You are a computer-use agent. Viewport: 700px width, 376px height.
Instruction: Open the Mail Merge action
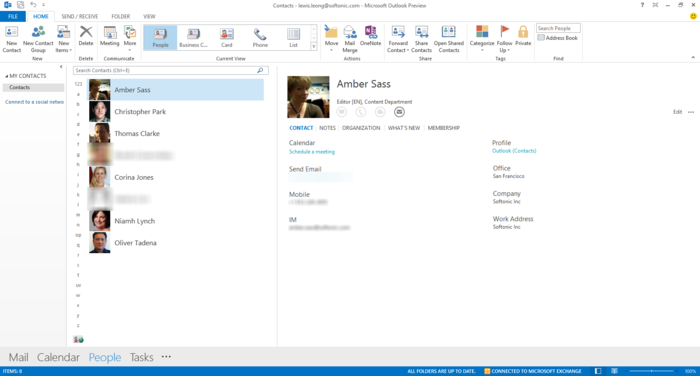(x=350, y=39)
